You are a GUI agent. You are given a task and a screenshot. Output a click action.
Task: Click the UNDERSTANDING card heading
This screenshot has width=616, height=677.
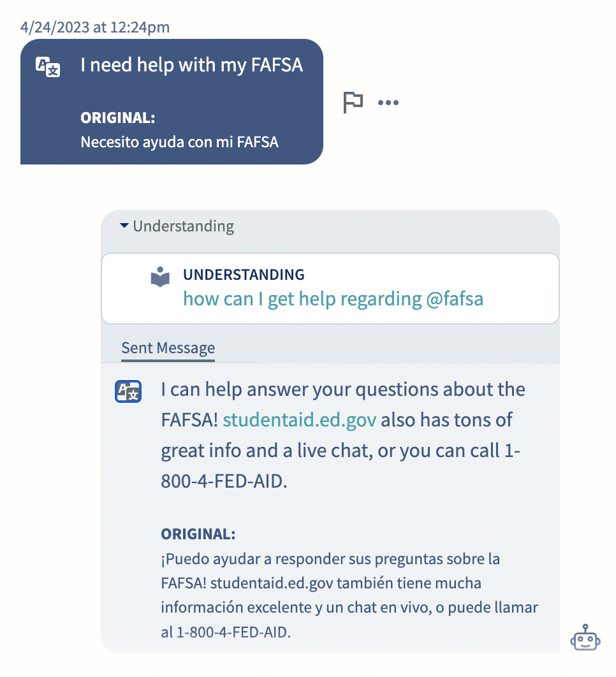point(244,275)
